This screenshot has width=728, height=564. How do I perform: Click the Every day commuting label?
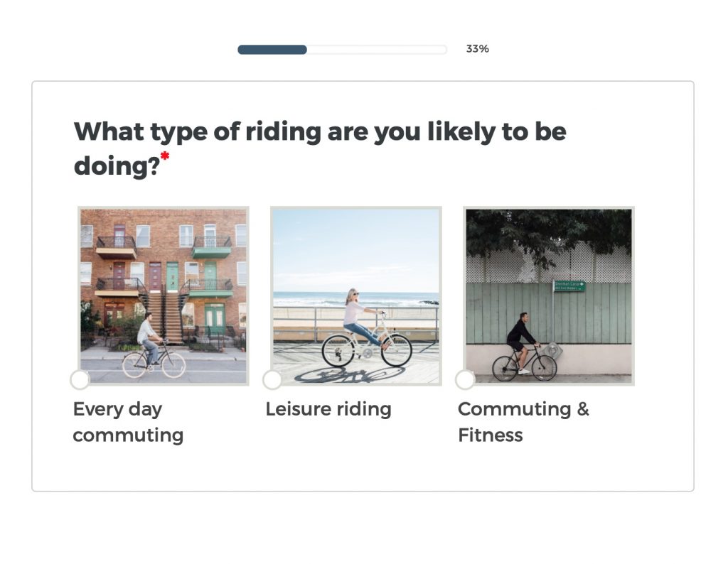(128, 422)
